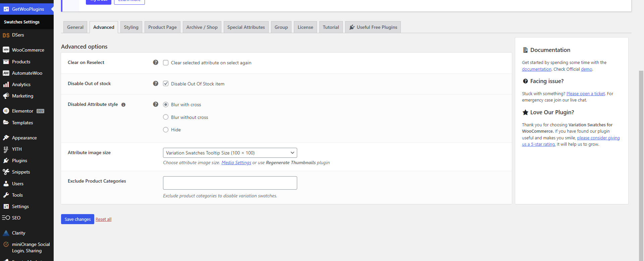Select the Blur without cross radio button
Viewport: 644px width, 261px height.
point(166,117)
